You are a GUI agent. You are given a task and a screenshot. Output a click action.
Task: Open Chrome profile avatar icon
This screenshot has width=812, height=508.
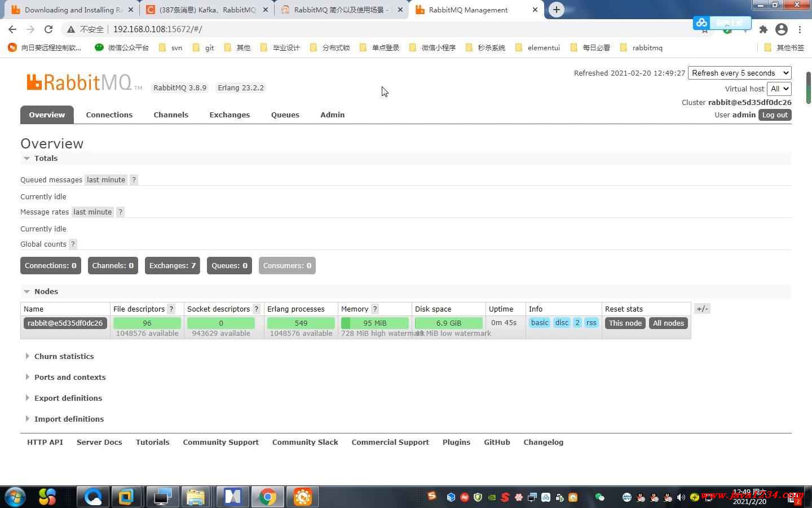point(782,29)
